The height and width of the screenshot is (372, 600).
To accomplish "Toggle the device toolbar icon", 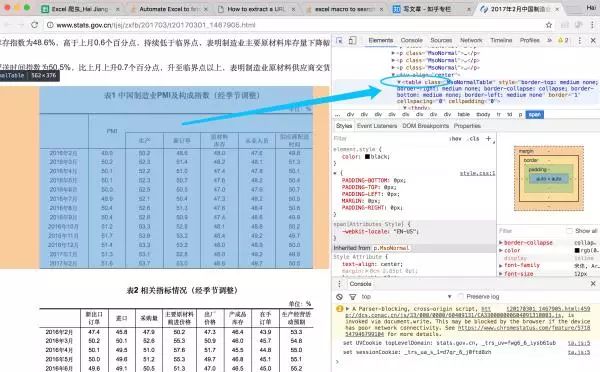I will pos(352,40).
